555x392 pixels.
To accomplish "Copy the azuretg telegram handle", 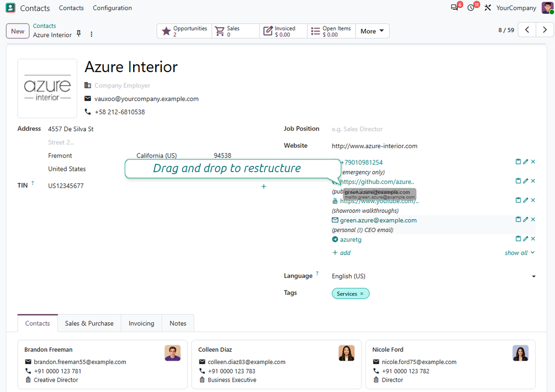I will [x=518, y=238].
